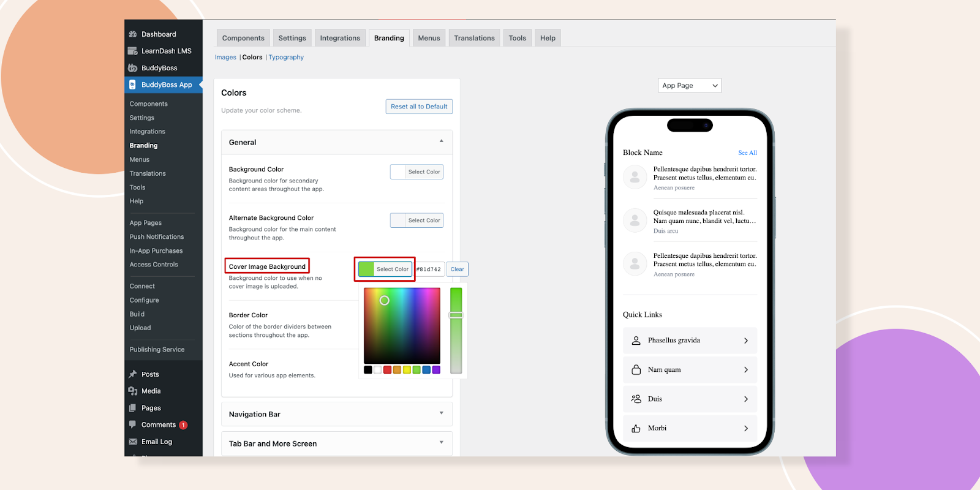Open Build in sidebar
This screenshot has height=490, width=980.
pos(137,314)
